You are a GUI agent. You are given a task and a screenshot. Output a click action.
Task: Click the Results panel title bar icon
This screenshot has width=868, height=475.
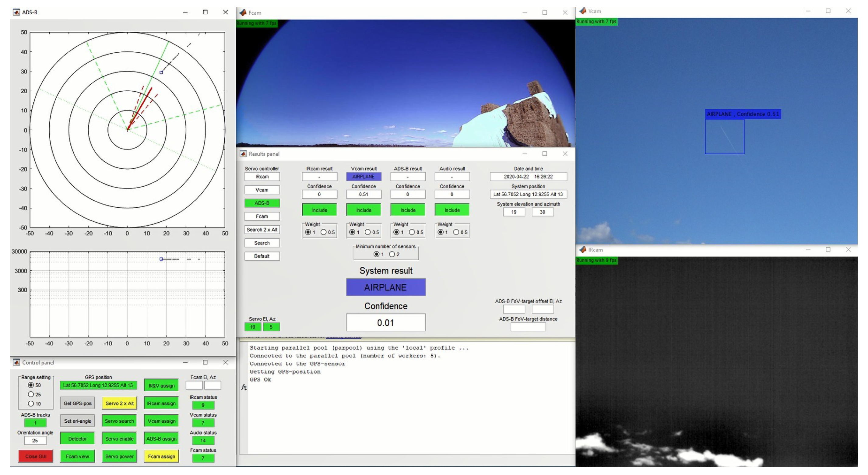[x=243, y=154]
